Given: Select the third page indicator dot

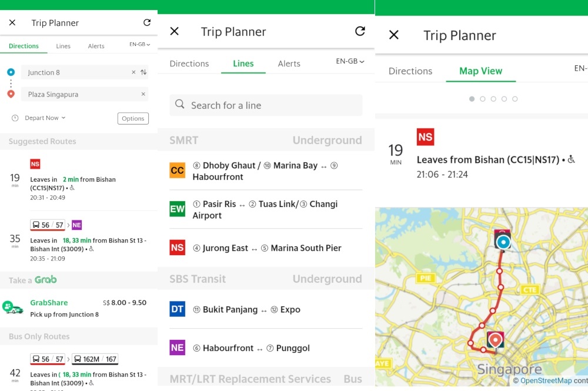Looking at the screenshot, I should (x=493, y=99).
